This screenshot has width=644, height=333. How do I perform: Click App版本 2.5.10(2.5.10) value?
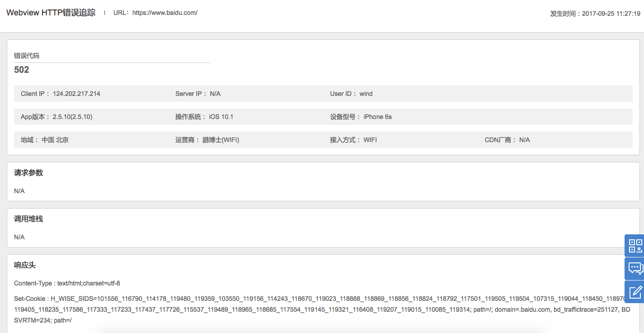pos(57,117)
